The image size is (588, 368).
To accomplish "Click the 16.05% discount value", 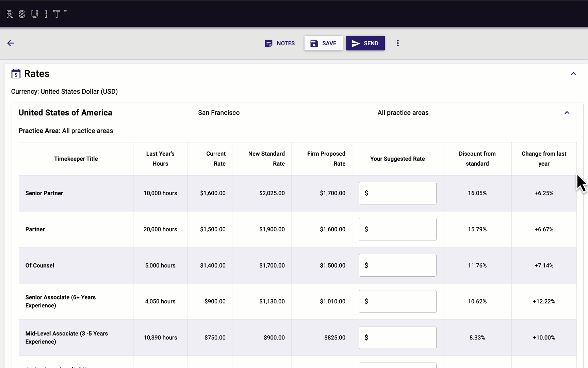I will coord(477,193).
